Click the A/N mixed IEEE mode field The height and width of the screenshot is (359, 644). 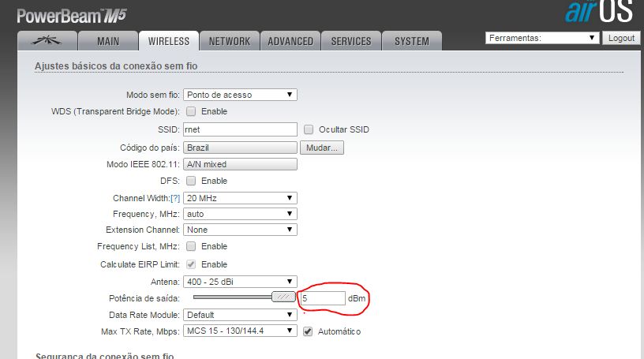coord(240,164)
